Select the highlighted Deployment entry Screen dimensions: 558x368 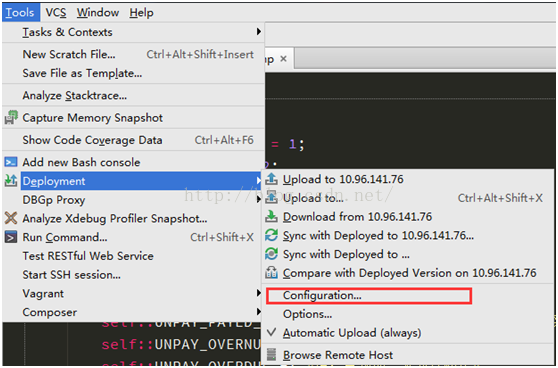pos(142,181)
